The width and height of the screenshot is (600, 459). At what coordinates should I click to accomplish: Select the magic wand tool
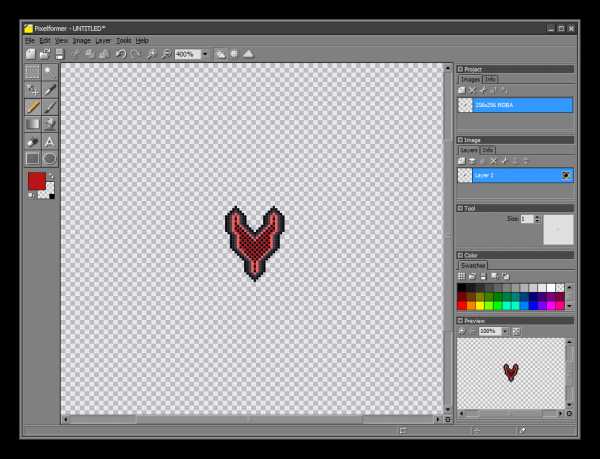pos(49,72)
